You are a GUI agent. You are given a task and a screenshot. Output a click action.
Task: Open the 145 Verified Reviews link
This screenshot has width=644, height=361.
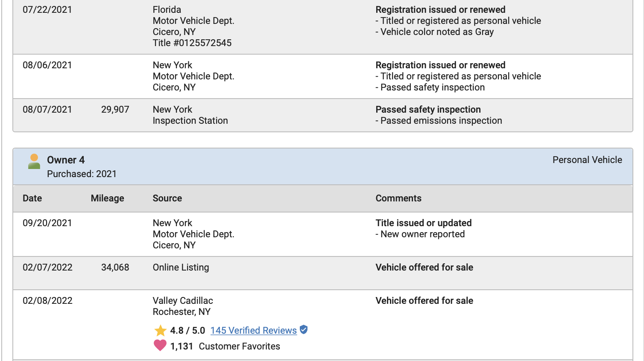pyautogui.click(x=253, y=331)
